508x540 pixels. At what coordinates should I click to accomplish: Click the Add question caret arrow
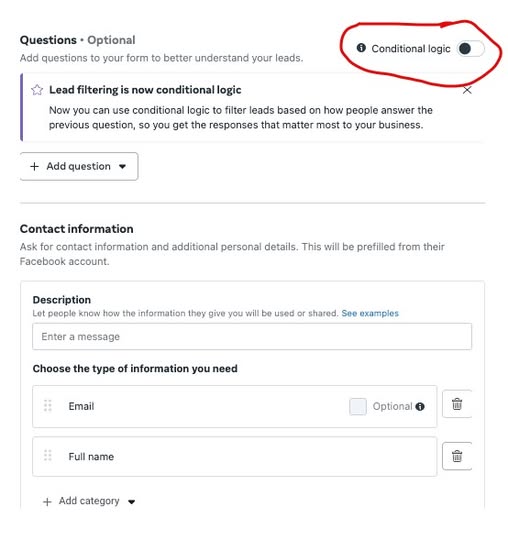pos(122,167)
